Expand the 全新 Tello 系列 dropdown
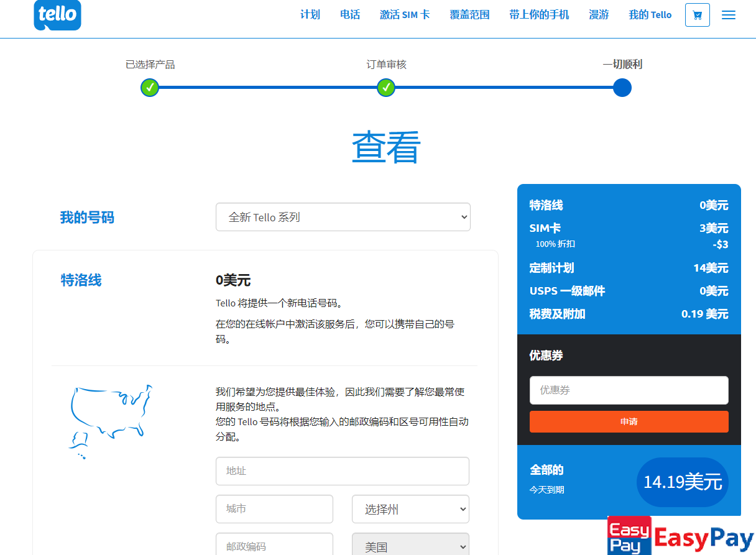The height and width of the screenshot is (555, 756). point(343,217)
